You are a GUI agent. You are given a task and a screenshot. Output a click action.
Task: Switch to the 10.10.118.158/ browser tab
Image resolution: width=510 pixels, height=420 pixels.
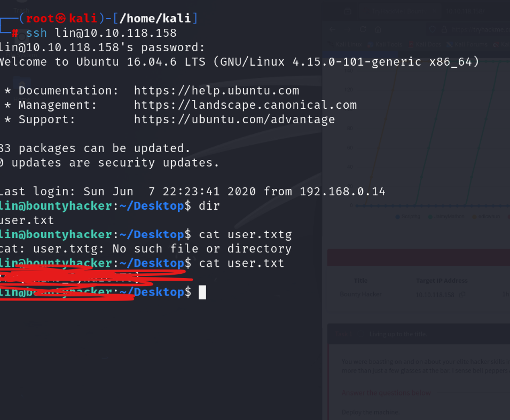(465, 11)
